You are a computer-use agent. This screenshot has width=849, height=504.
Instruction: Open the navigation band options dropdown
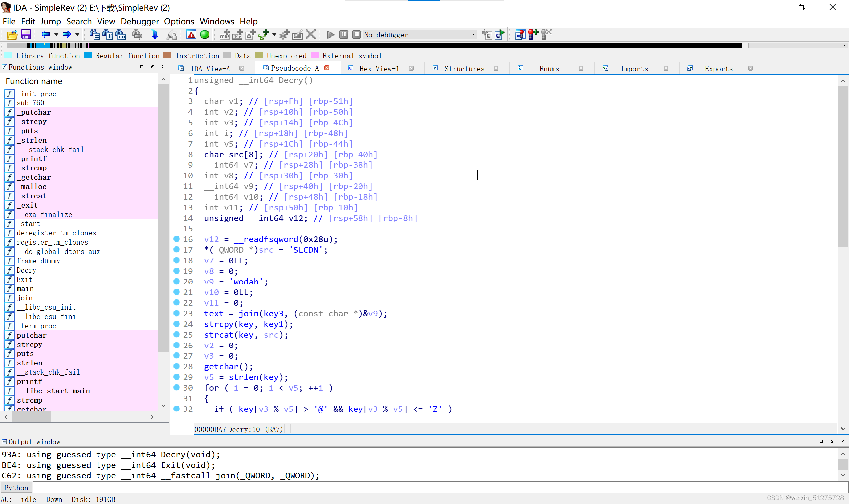[845, 45]
